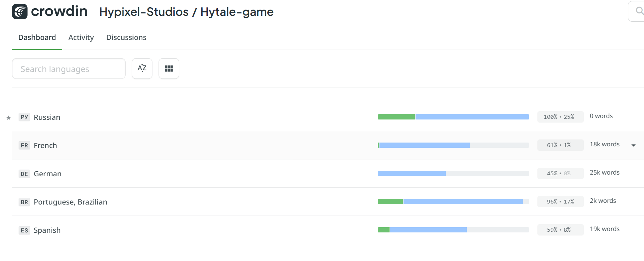Switch to grid view icon
Image resolution: width=644 pixels, height=261 pixels.
click(x=169, y=69)
